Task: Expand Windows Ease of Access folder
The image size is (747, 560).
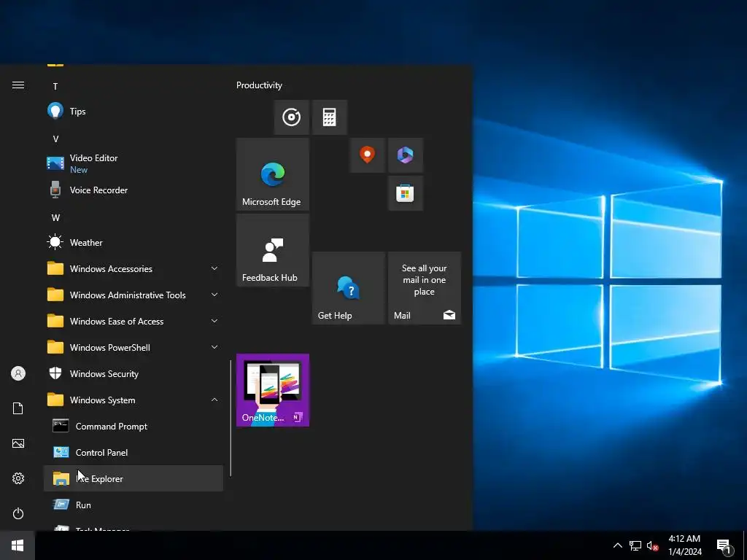Action: click(133, 322)
